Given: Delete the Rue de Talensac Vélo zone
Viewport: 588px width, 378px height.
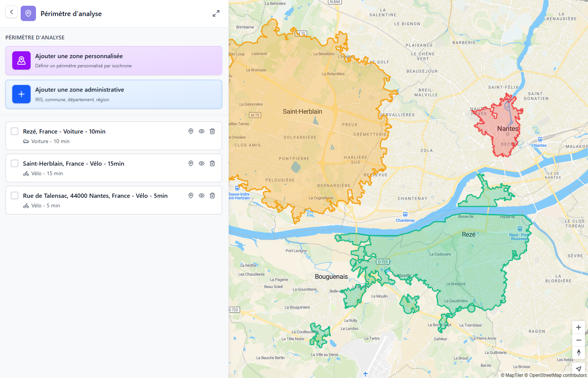Looking at the screenshot, I should click(212, 196).
